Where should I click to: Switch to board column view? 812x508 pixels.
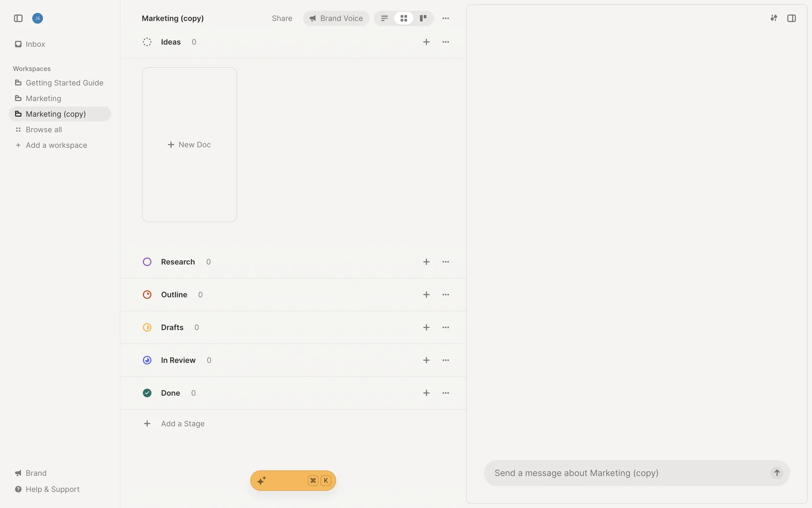point(423,18)
